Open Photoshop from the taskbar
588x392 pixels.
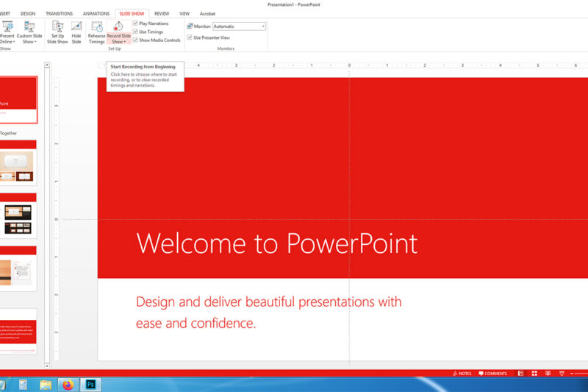(x=90, y=385)
